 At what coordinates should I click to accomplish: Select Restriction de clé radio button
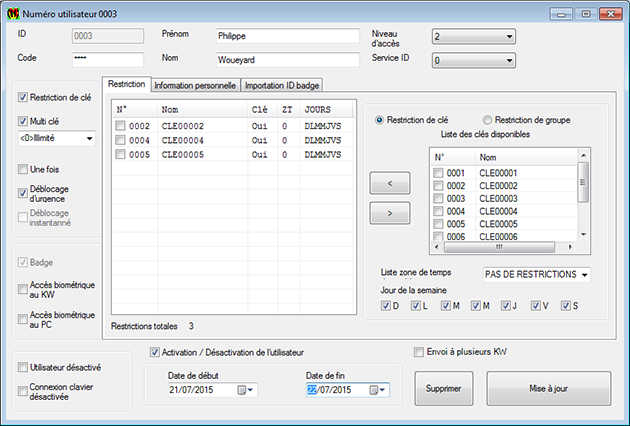click(x=379, y=120)
